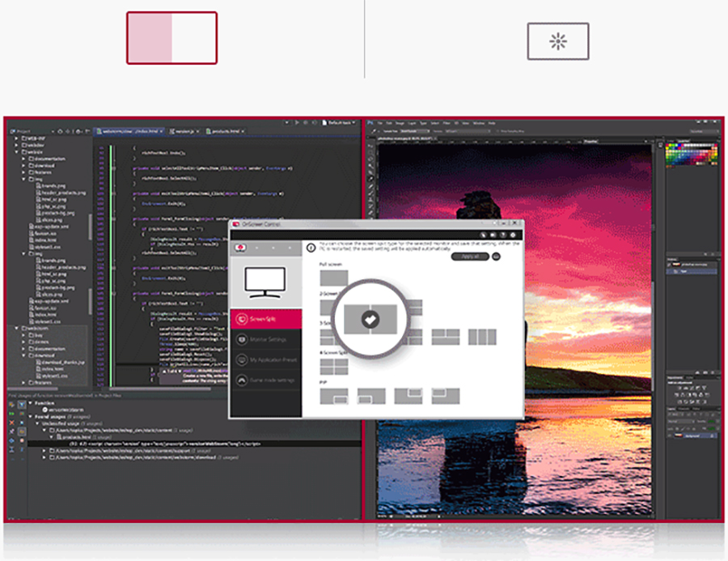The image size is (728, 561).
Task: Choose the 4-Screen Split grid layout
Action: pos(334,367)
